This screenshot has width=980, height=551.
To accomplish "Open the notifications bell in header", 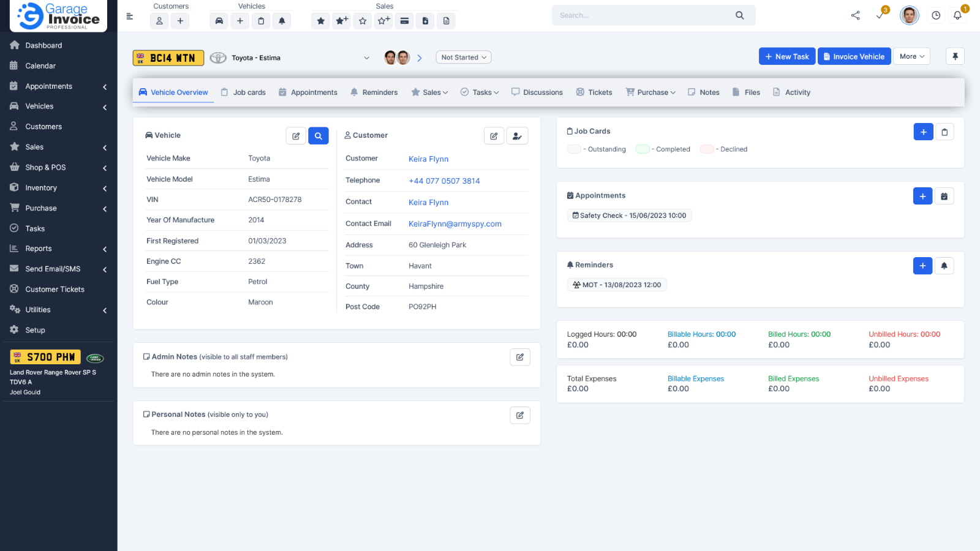I will pos(957,16).
